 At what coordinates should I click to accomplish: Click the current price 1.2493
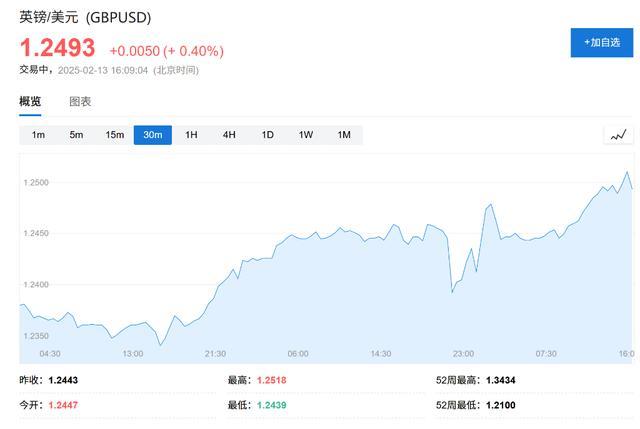58,47
